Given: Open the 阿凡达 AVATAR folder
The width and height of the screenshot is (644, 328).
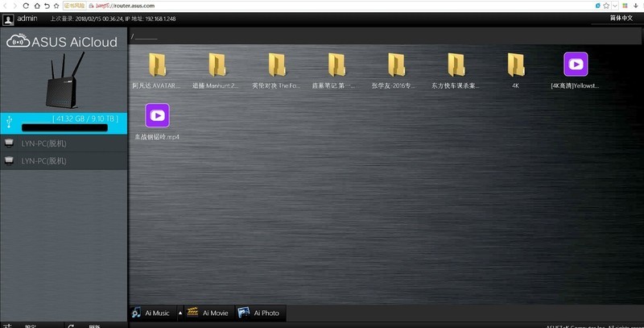Looking at the screenshot, I should 157,70.
